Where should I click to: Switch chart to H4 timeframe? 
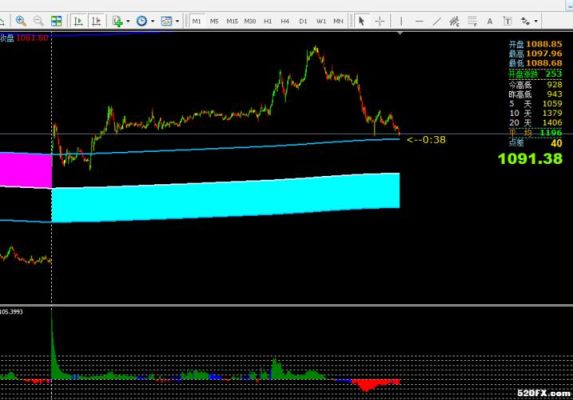(285, 21)
